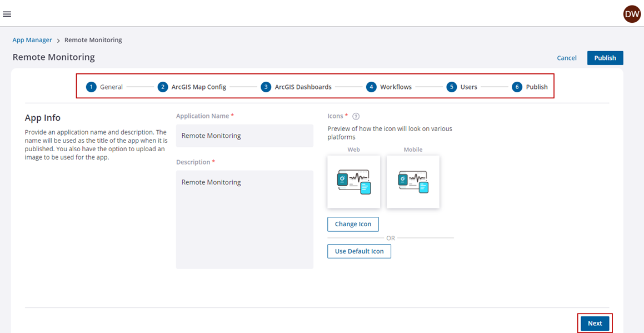644x333 pixels.
Task: Go to ArcGIS Dashboards step
Action: coord(303,87)
